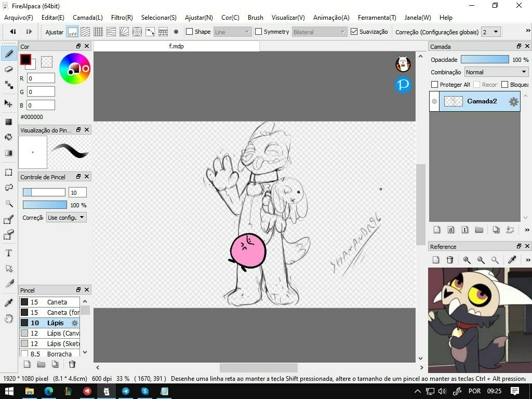Screen dimensions: 532x399
Task: Select the Bucket fill tool
Action: pos(9,137)
